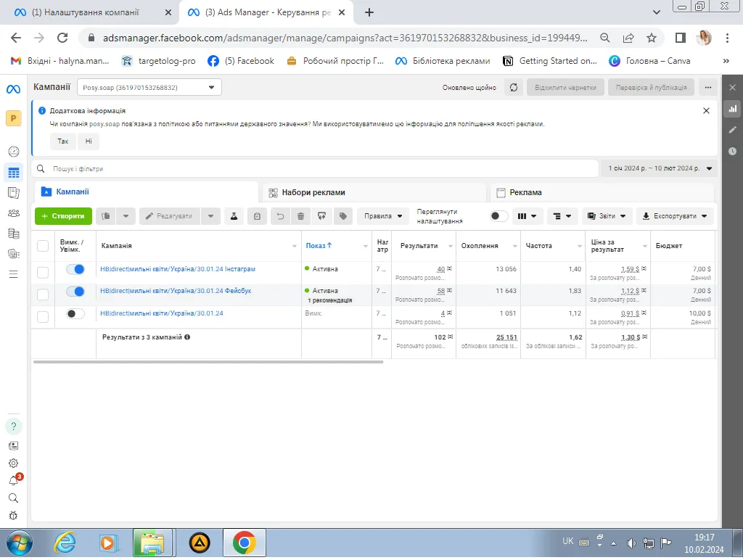Turn off the Інстаграм campaign toggle
This screenshot has width=743, height=560.
[75, 269]
